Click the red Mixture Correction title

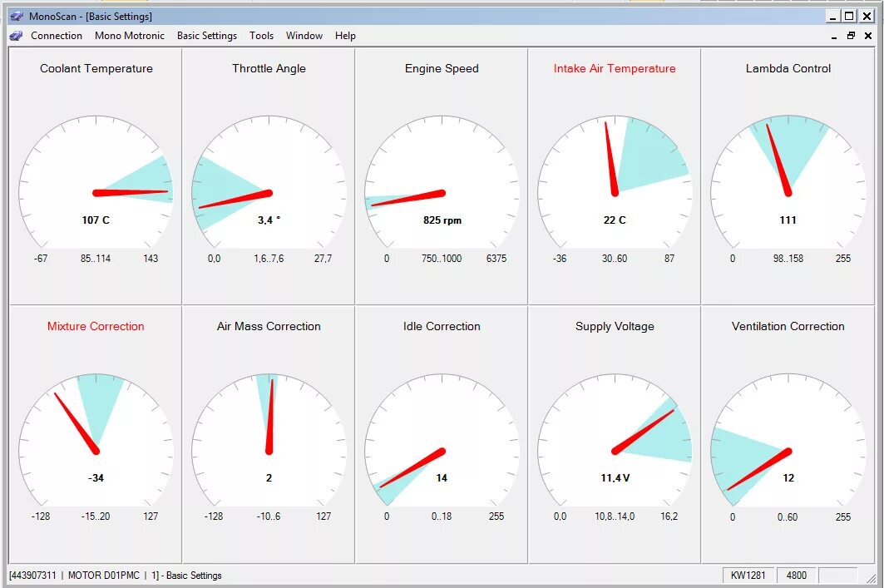tap(96, 326)
